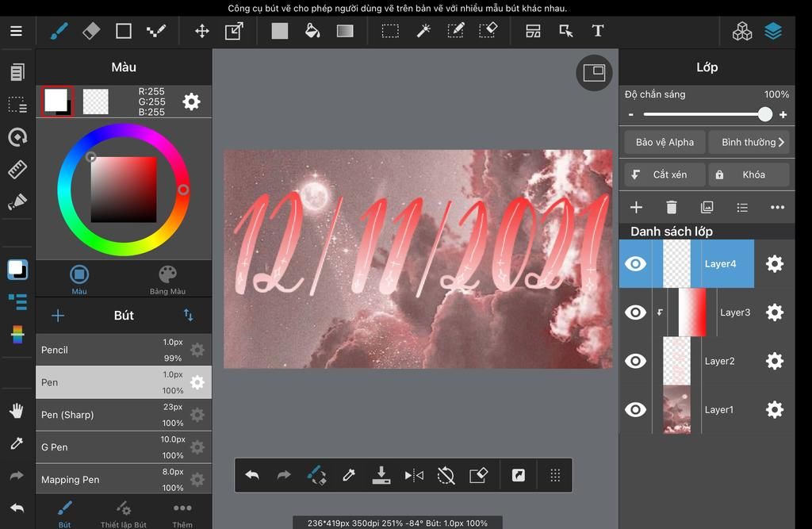Toggle Cắt xén clipping on the layer
This screenshot has height=529, width=812.
pos(665,174)
